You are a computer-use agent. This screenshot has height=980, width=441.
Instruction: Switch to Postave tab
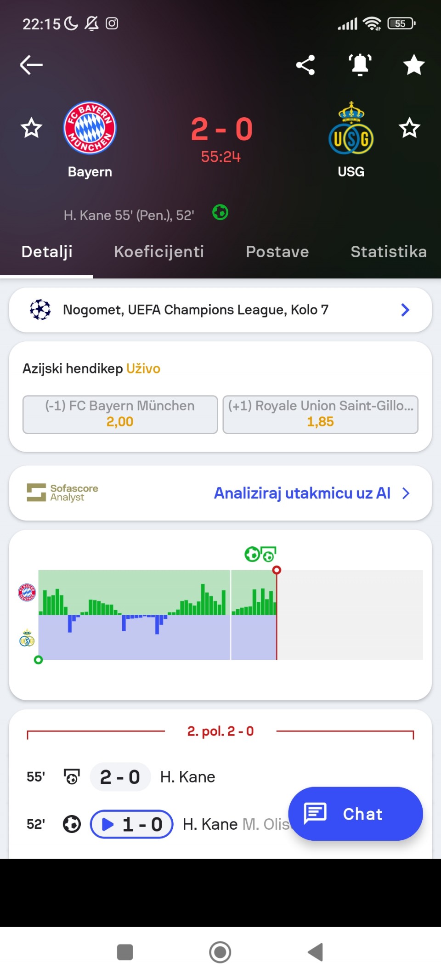277,252
